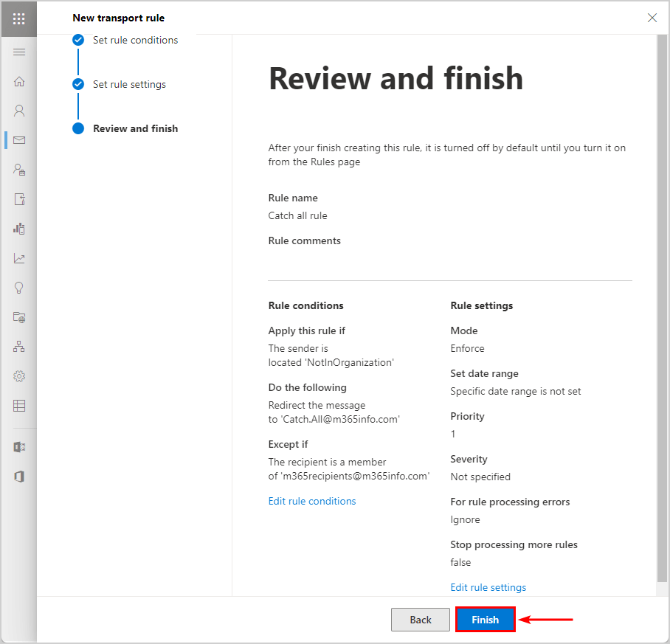Viewport: 670px width, 644px height.
Task: Click Edit rule conditions link
Action: [x=312, y=502]
